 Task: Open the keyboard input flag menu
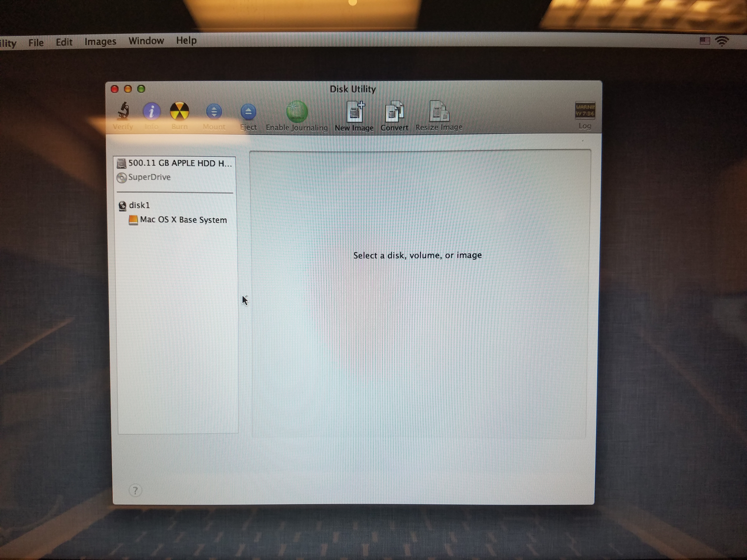tap(705, 41)
